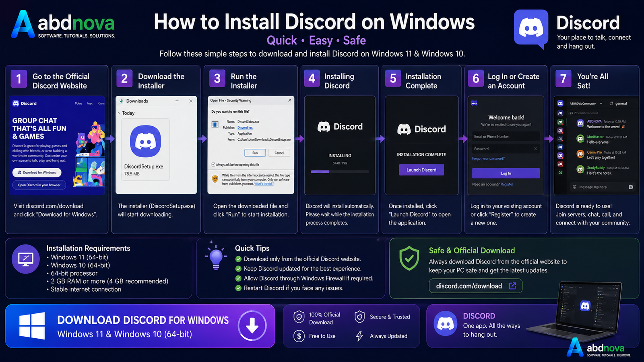Click StudyBuddy's avatar in the chat
The height and width of the screenshot is (362, 644).
pyautogui.click(x=580, y=169)
